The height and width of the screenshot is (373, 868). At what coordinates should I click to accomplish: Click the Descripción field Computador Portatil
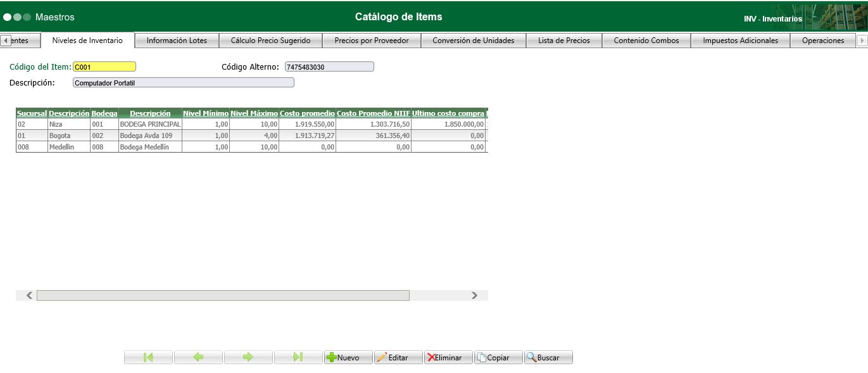[184, 82]
